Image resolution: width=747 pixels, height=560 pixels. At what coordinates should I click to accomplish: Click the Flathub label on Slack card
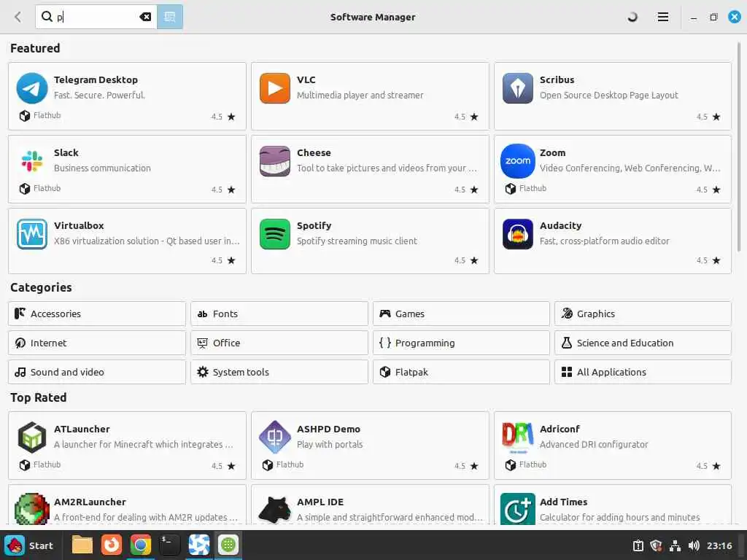pos(47,188)
